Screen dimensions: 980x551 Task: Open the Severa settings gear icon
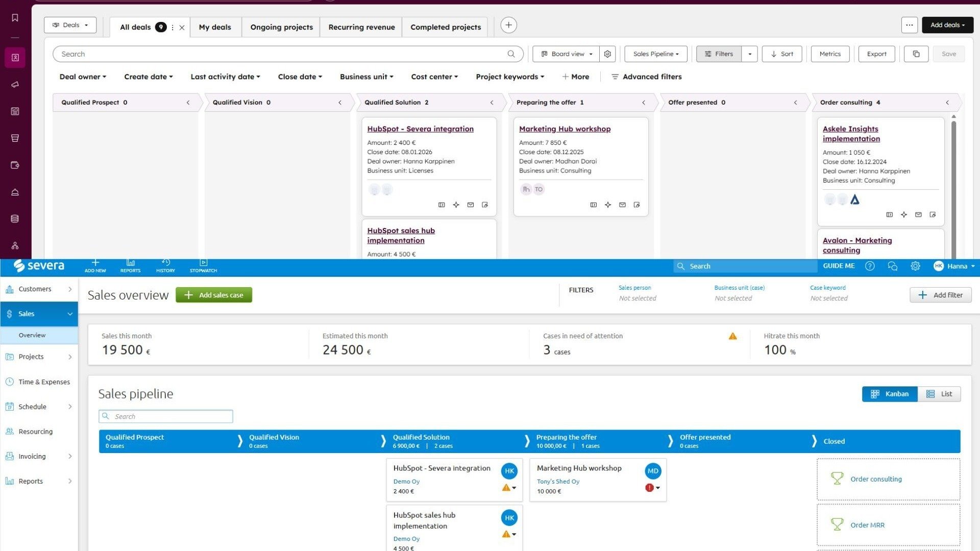coord(915,266)
